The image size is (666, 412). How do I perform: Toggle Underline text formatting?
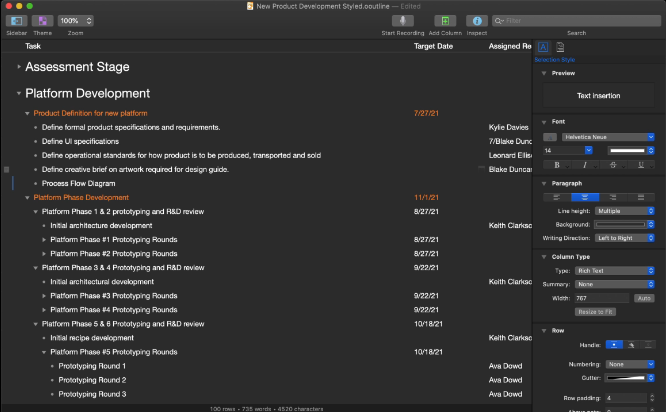tap(641, 165)
